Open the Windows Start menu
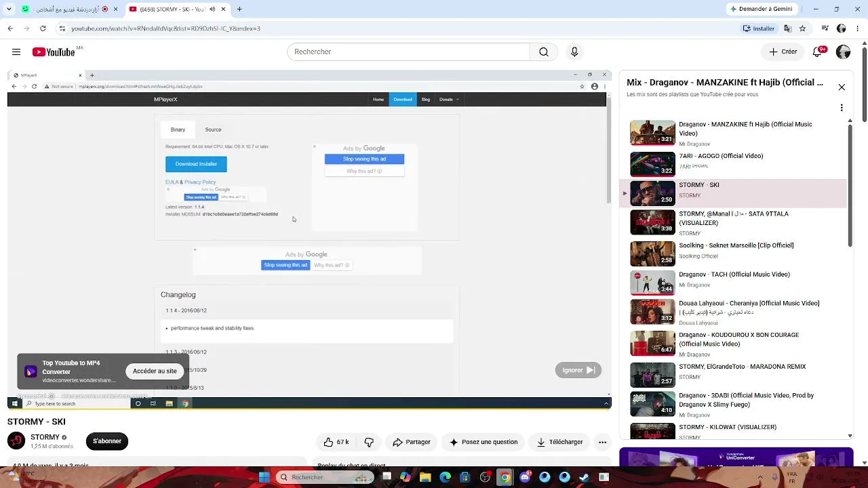This screenshot has height=488, width=868. pyautogui.click(x=264, y=477)
